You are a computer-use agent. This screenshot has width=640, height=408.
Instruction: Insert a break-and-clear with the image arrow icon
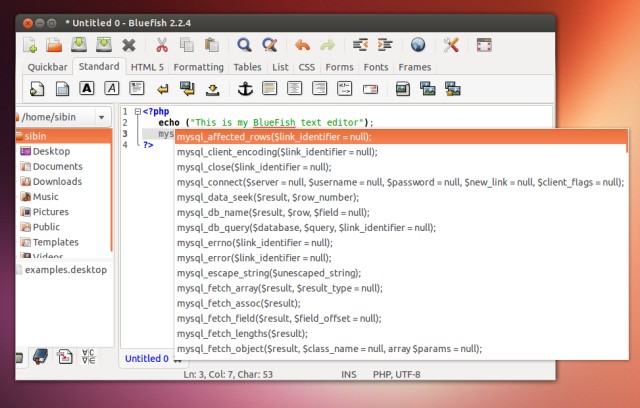coord(187,89)
